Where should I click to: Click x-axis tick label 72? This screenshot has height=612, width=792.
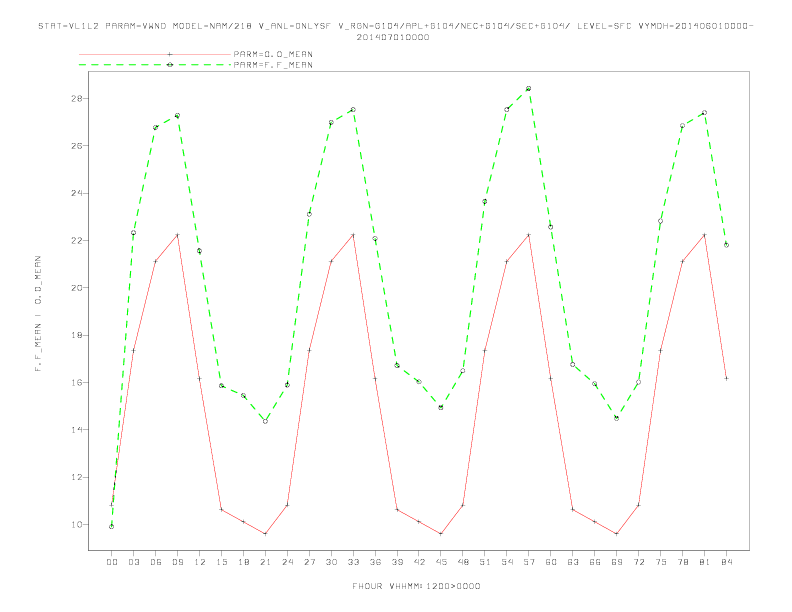tap(638, 562)
